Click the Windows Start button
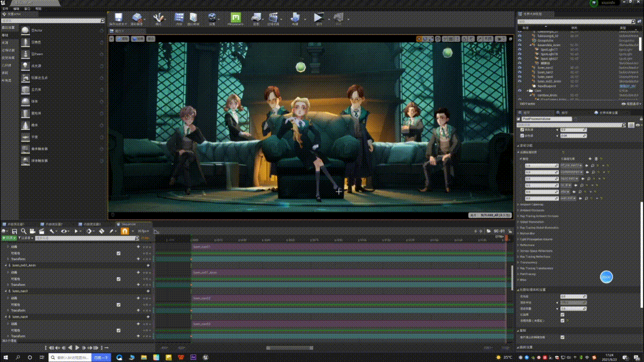The width and height of the screenshot is (644, 362). pyautogui.click(x=6, y=357)
